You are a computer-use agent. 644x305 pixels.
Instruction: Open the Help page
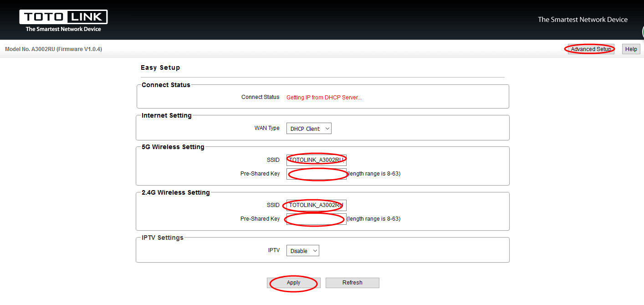tap(631, 49)
